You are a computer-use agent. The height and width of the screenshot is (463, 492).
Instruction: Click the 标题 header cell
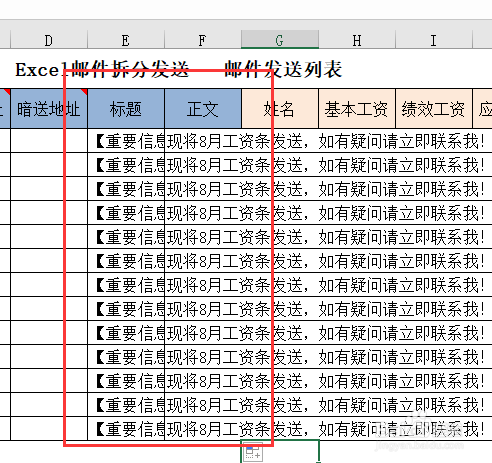click(x=126, y=109)
